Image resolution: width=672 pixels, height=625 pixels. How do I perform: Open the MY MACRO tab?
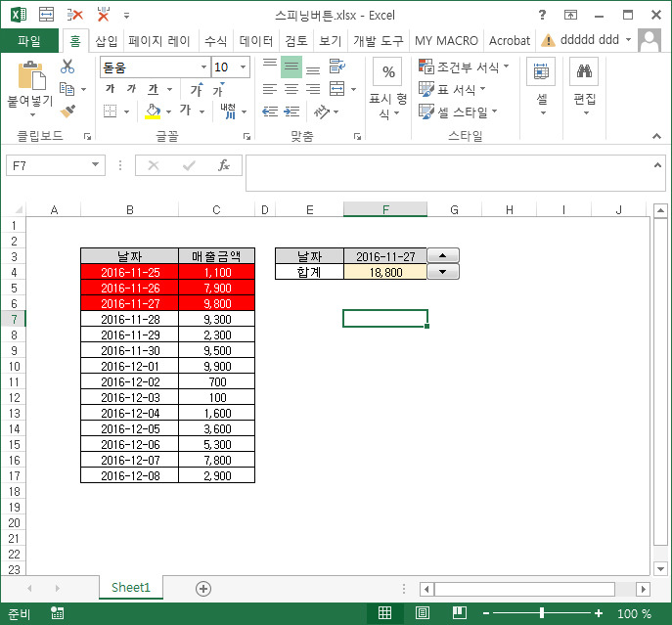coord(446,41)
